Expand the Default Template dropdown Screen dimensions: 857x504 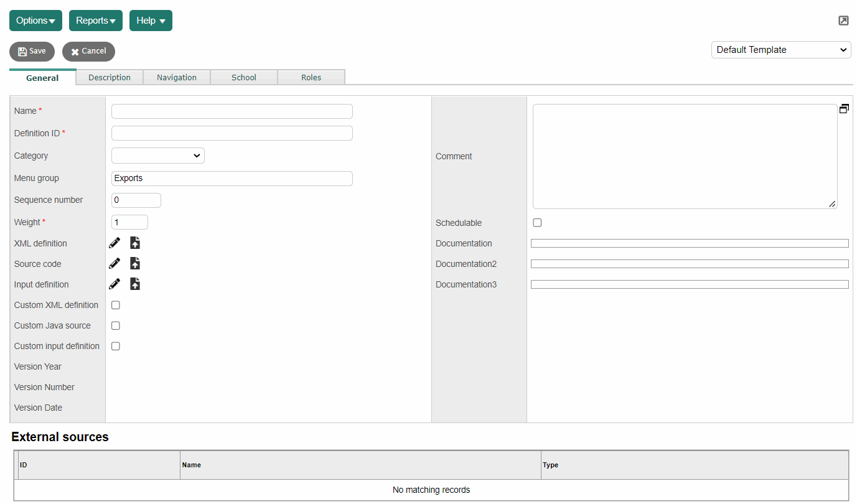[780, 50]
